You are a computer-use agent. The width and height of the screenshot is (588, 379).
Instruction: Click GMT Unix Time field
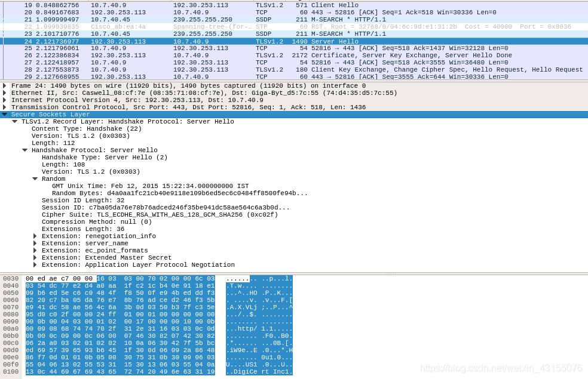(x=151, y=186)
